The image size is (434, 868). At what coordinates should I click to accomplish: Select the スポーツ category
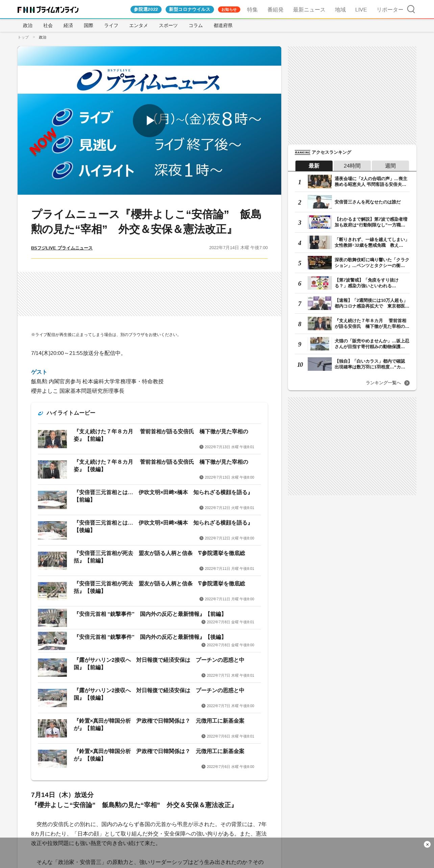(x=168, y=25)
